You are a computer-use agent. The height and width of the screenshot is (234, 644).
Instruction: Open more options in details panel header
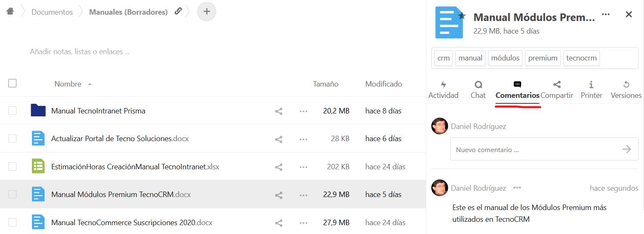605,15
